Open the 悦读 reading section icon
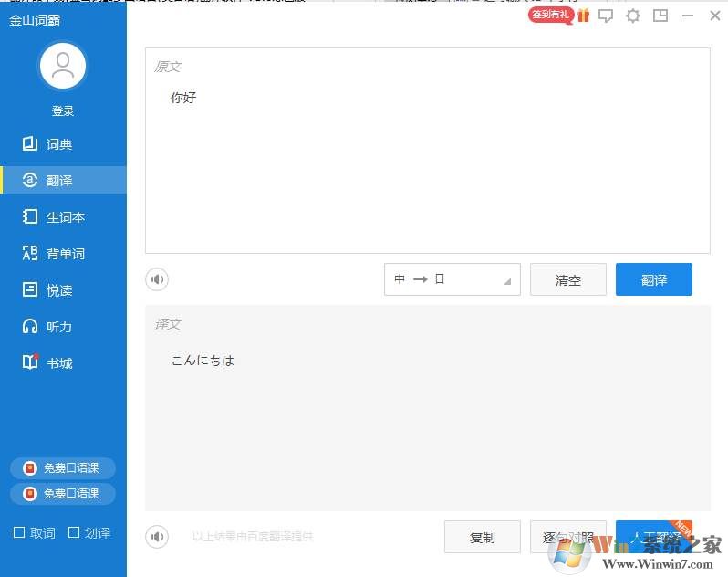Image resolution: width=728 pixels, height=577 pixels. (x=30, y=290)
